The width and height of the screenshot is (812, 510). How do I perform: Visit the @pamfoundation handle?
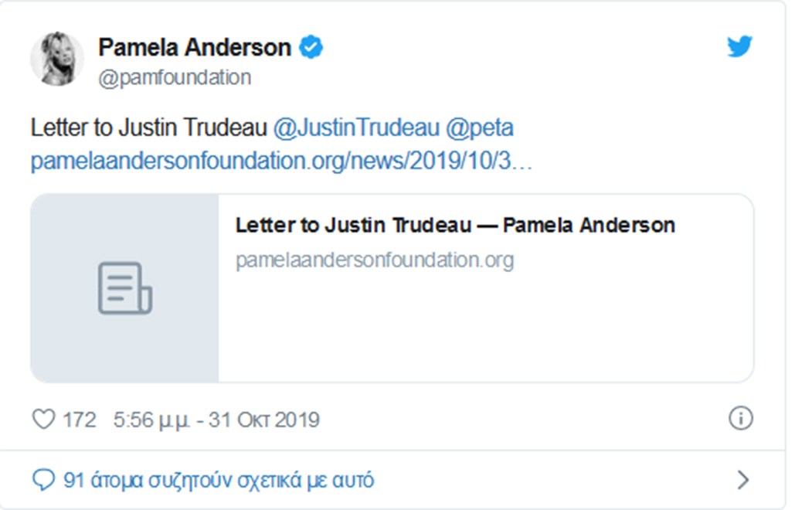click(175, 78)
